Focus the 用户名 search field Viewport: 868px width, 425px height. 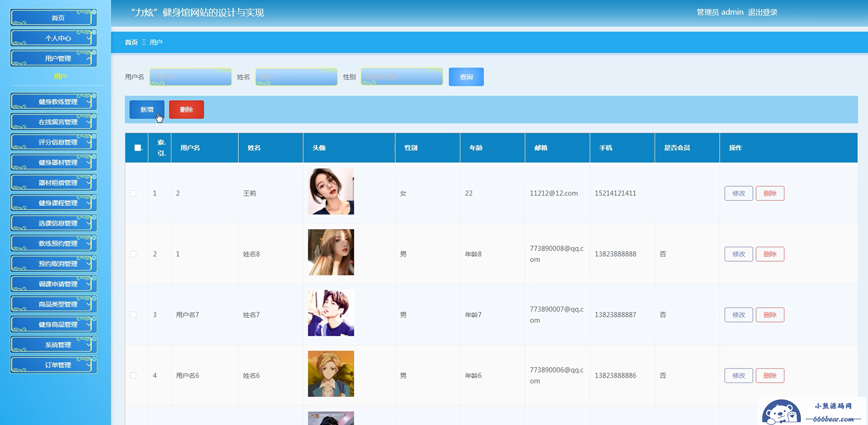click(190, 77)
